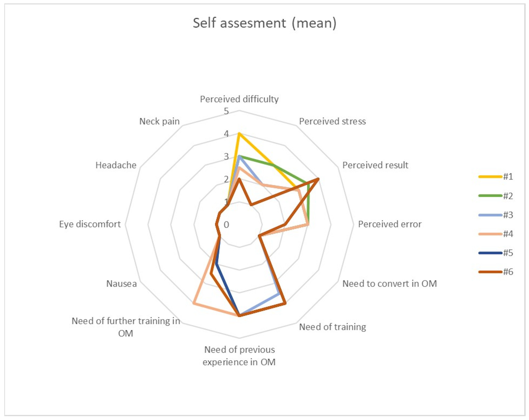Screen dimensions: 529x420
Task: Click the 'Headache' category label
Action: click(116, 165)
